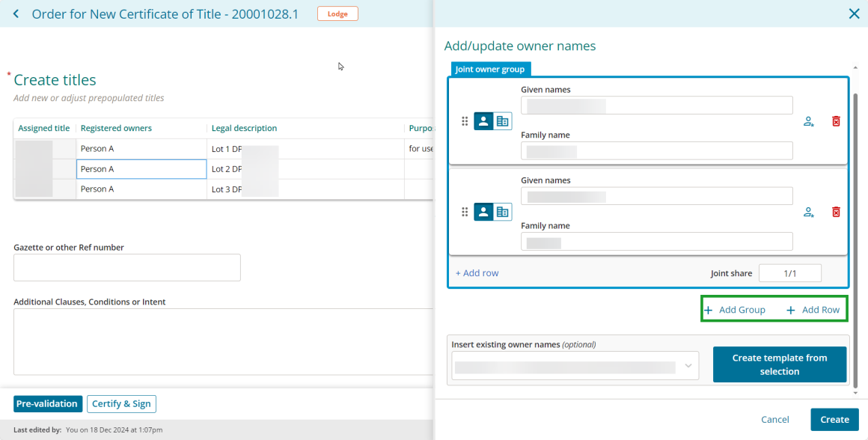Click the Registered owners column header
Viewport: 868px width, 440px height.
(x=141, y=129)
